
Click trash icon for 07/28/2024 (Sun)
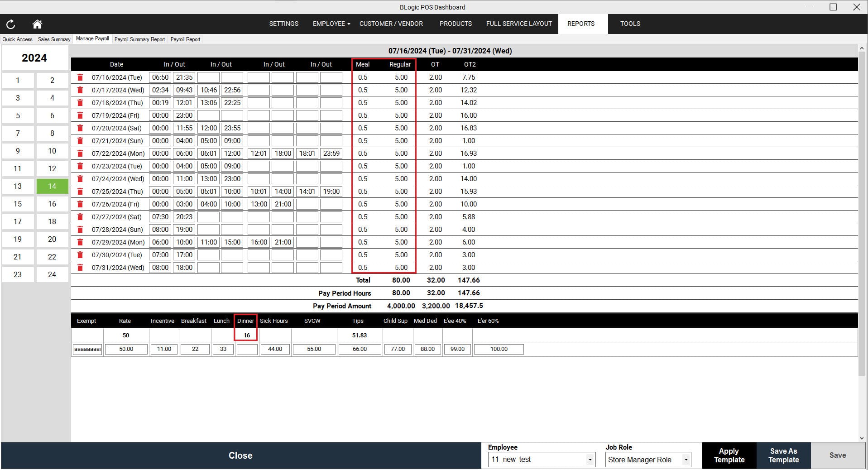pyautogui.click(x=80, y=230)
